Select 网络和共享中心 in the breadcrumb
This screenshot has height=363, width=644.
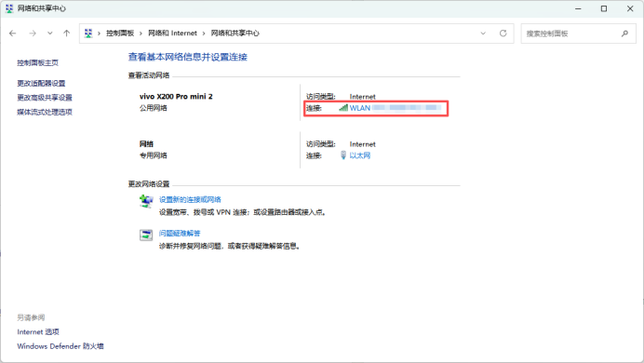tap(235, 34)
